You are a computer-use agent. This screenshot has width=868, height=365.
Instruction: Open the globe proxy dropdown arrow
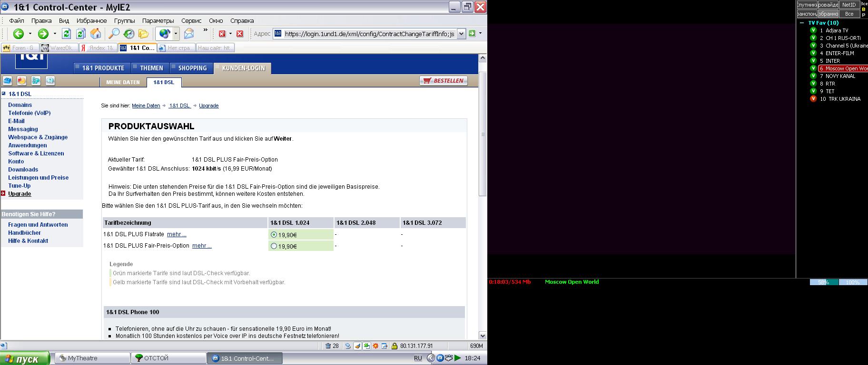(x=176, y=34)
